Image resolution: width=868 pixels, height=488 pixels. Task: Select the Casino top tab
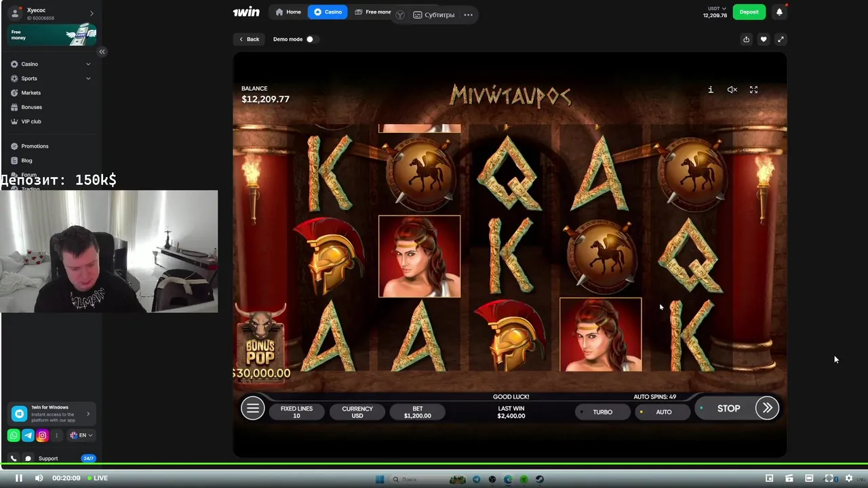click(328, 12)
